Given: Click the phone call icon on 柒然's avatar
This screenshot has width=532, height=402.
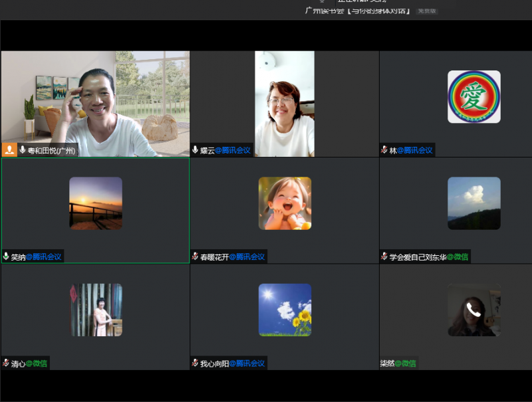Looking at the screenshot, I should click(473, 310).
